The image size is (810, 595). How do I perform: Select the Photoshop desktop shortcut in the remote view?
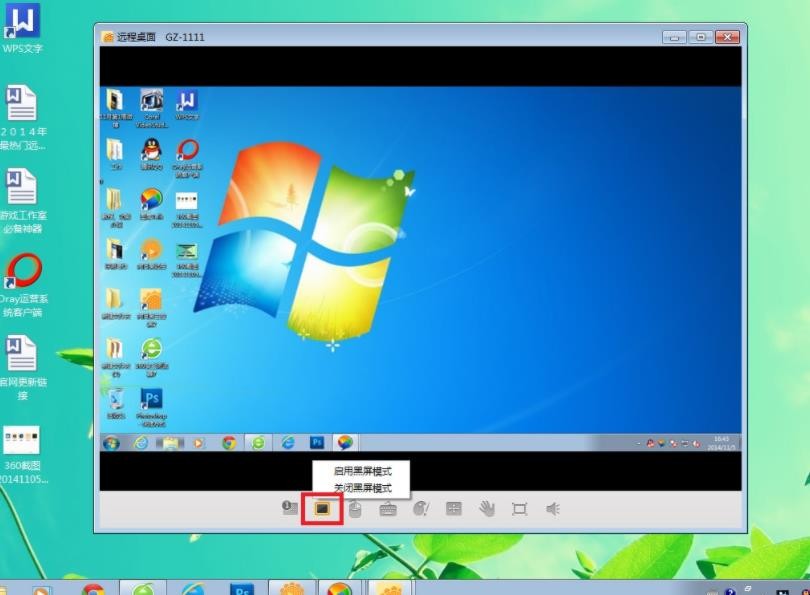pyautogui.click(x=151, y=407)
